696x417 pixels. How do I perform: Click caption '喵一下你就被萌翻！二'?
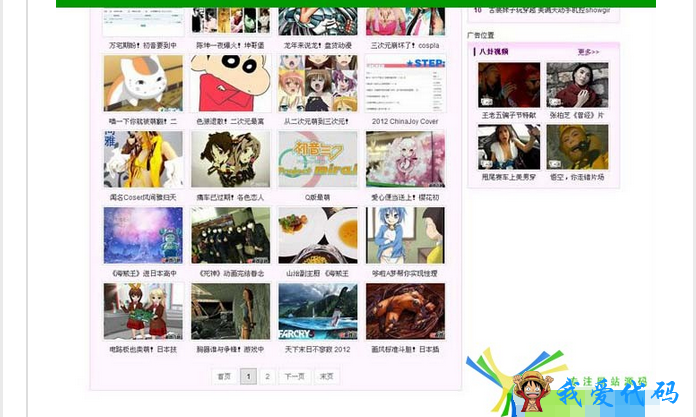pos(143,121)
